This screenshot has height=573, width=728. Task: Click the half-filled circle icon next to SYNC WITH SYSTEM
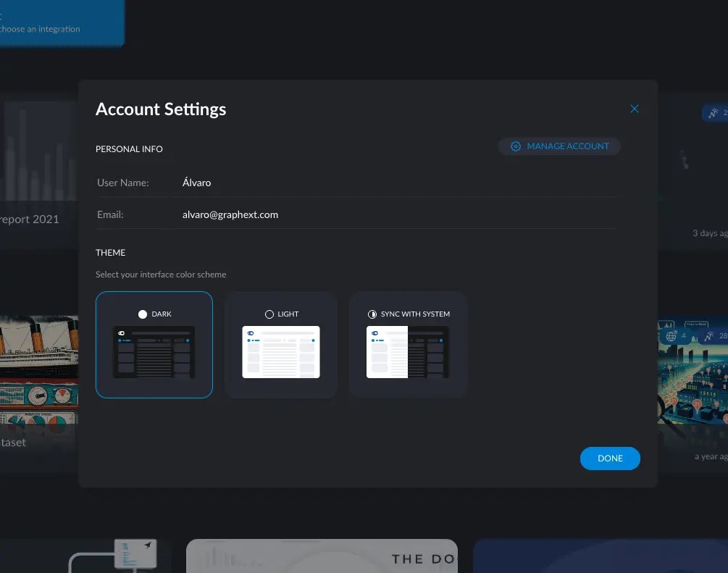(372, 314)
